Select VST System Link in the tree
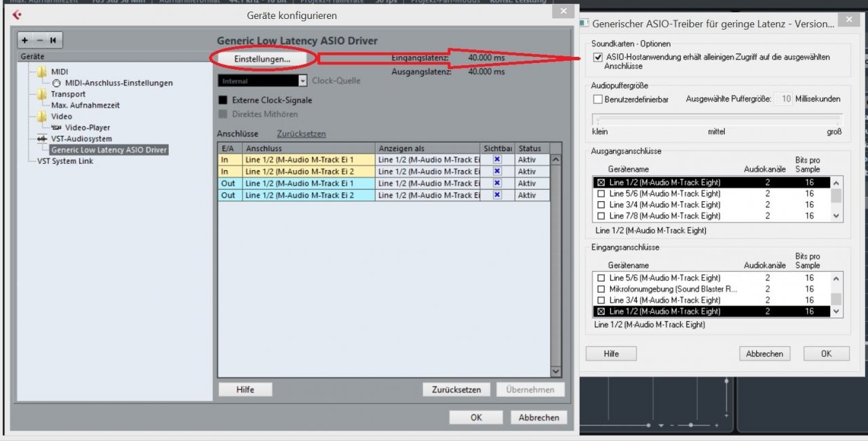 pos(65,161)
